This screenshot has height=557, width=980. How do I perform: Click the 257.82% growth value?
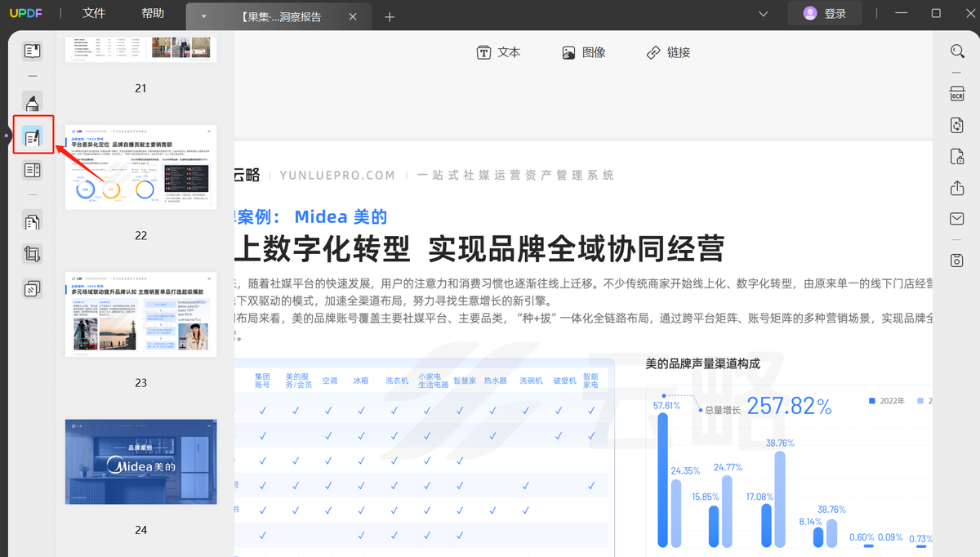789,406
